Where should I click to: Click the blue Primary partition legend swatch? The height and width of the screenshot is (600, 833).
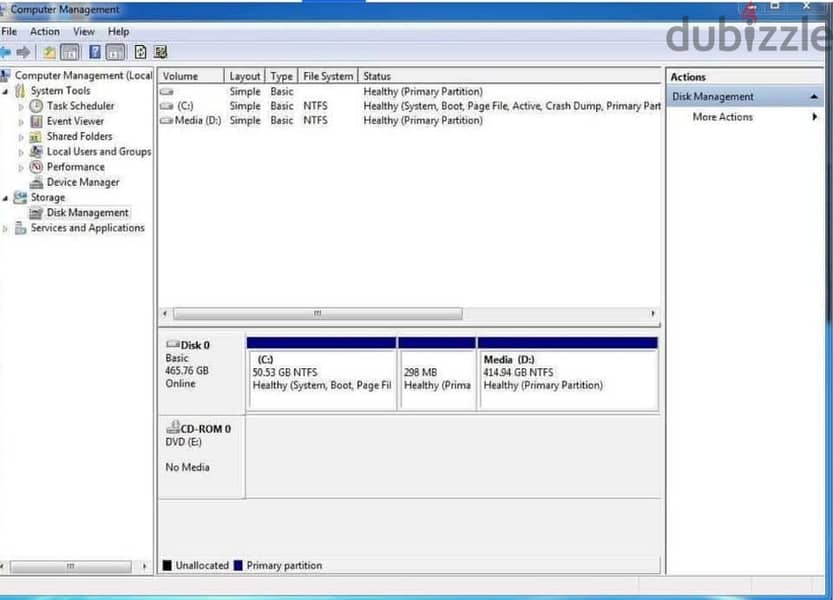(x=238, y=565)
